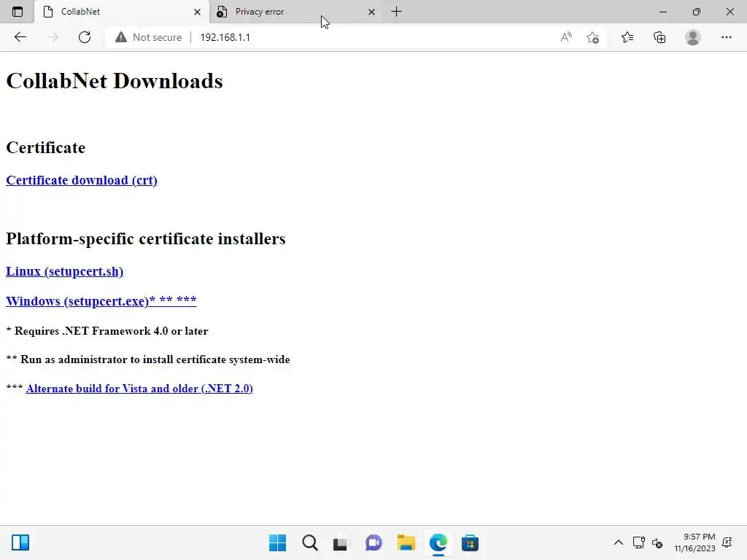The width and height of the screenshot is (747, 560).
Task: Open Task View on taskbar
Action: tap(340, 542)
